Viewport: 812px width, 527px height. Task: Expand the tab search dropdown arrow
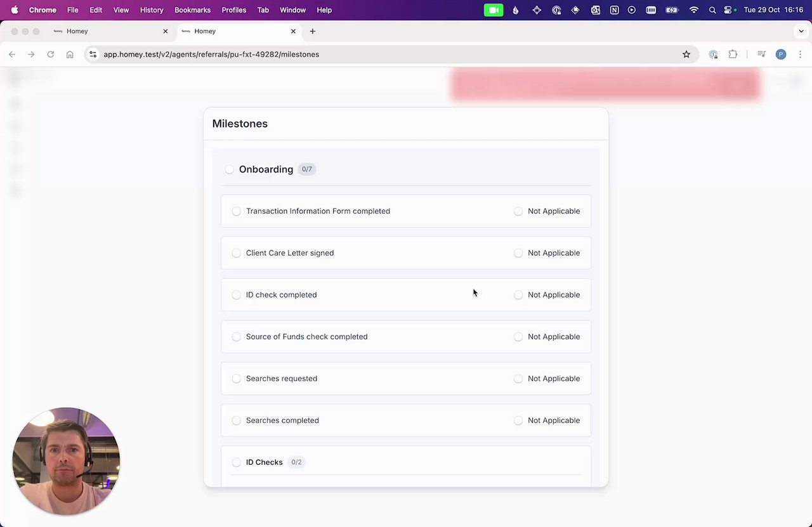pos(801,31)
